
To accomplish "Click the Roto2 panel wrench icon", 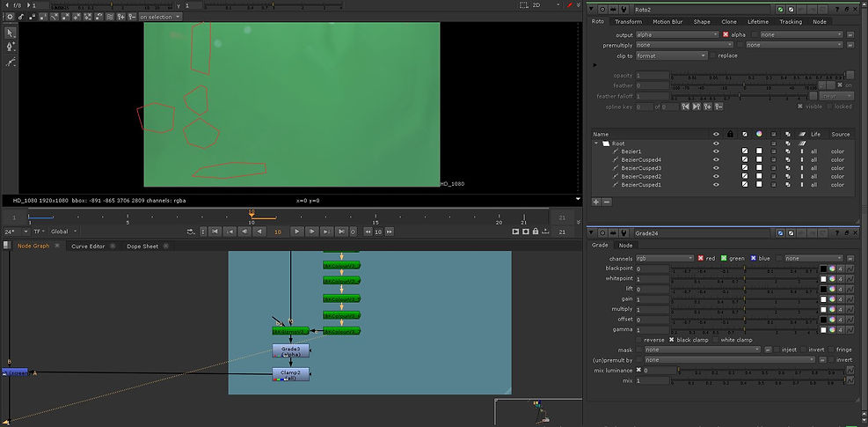I will 624,10.
